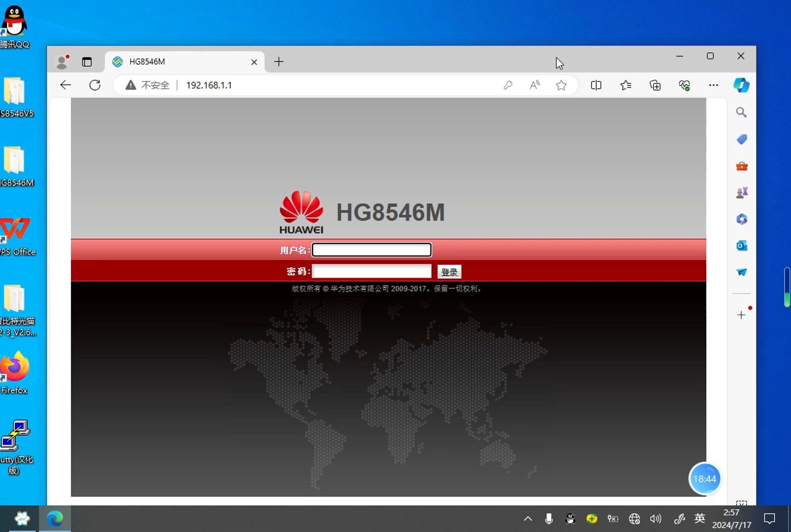This screenshot has height=532, width=791.
Task: Click the Huawei logo
Action: (301, 212)
